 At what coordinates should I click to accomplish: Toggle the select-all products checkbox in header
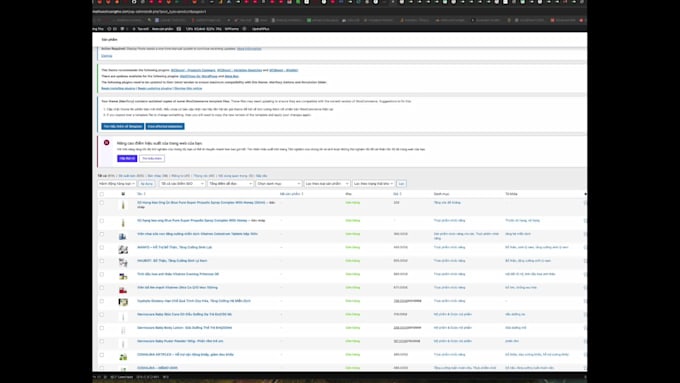[x=102, y=194]
